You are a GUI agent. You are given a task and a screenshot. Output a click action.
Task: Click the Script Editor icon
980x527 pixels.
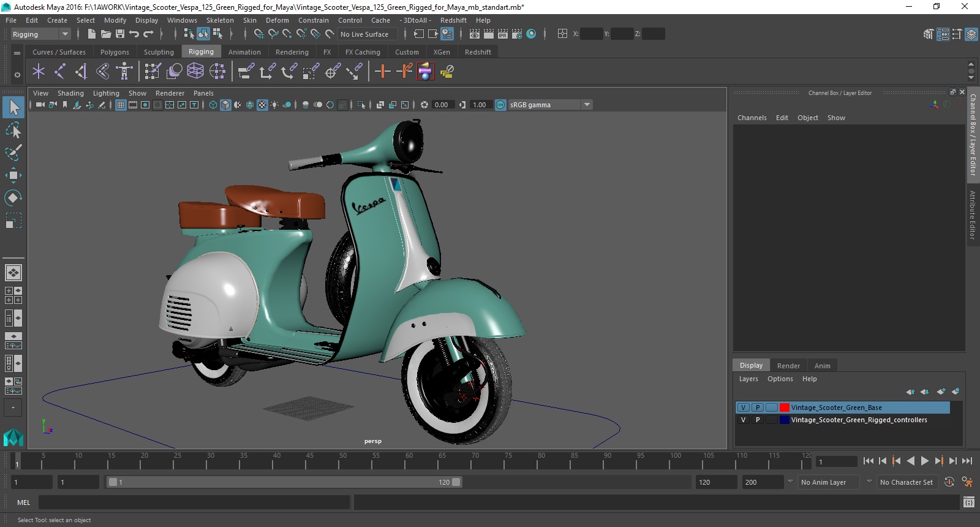[x=968, y=502]
